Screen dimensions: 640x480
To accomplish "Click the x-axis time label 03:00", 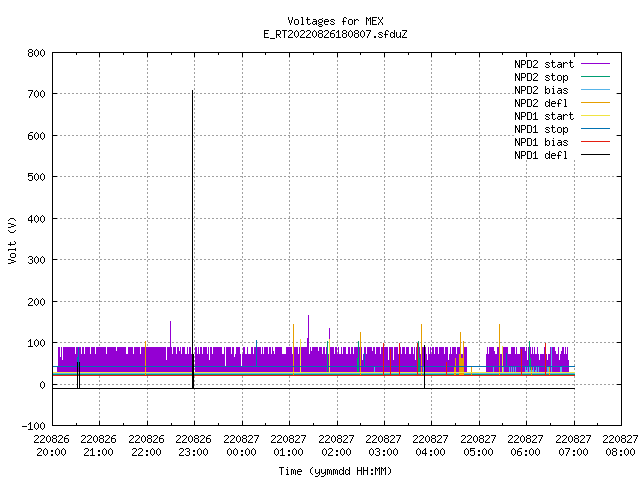I will 383,452.
